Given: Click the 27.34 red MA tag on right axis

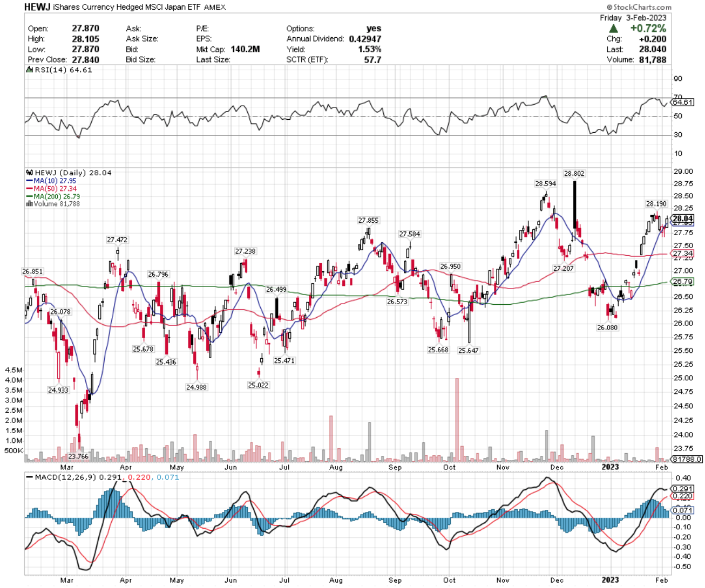Looking at the screenshot, I should coord(683,254).
